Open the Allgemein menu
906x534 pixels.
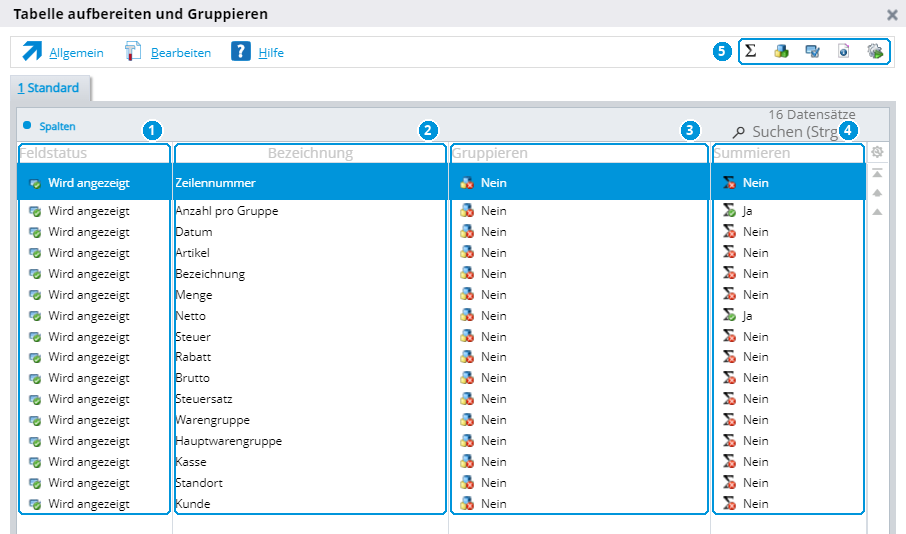76,53
